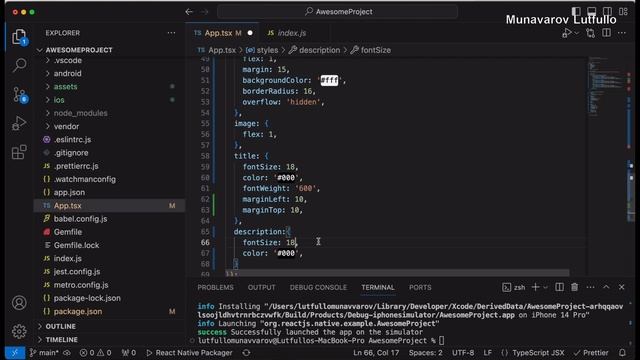This screenshot has height=360, width=640.
Task: Expand the node_modules folder
Action: click(x=109, y=113)
